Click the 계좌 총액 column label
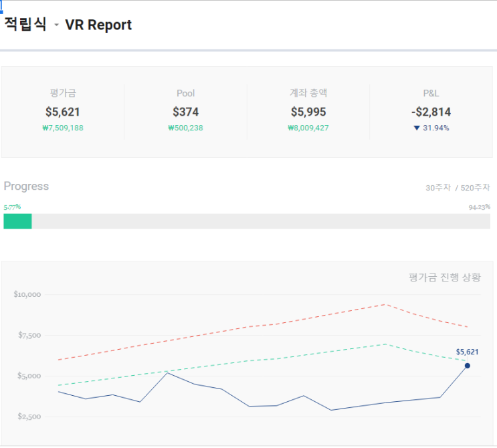The width and height of the screenshot is (497, 448). [x=308, y=93]
